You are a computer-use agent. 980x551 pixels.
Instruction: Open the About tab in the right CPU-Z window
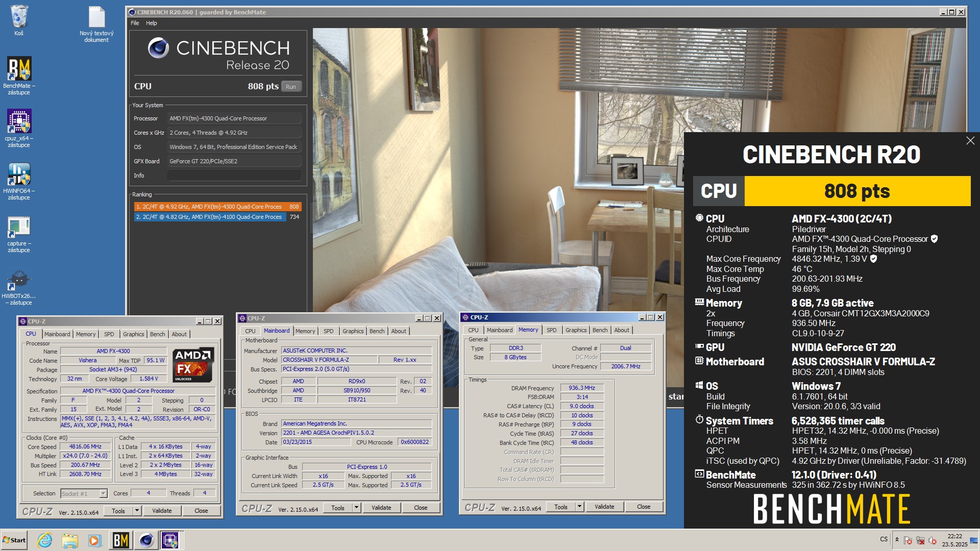[x=622, y=330]
